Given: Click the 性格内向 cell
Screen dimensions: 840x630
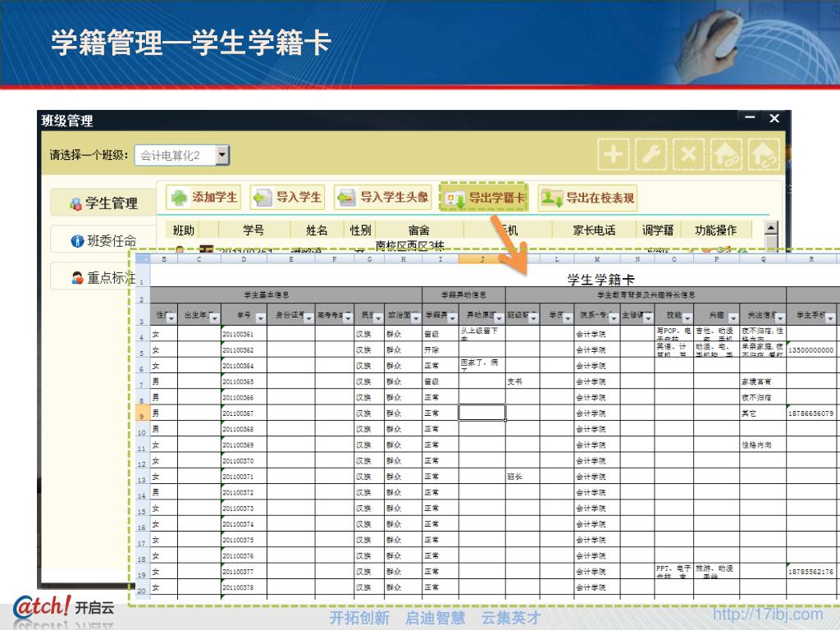Looking at the screenshot, I should click(x=763, y=445).
